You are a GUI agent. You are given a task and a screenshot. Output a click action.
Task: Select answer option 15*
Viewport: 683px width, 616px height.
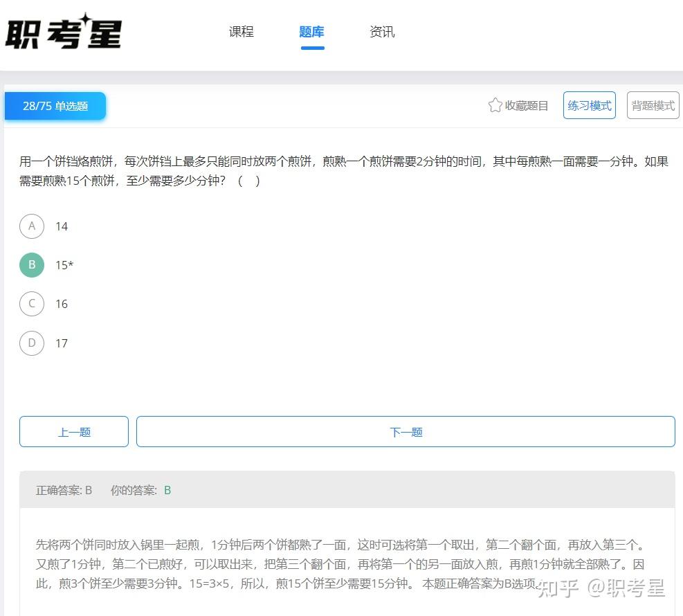coord(64,265)
